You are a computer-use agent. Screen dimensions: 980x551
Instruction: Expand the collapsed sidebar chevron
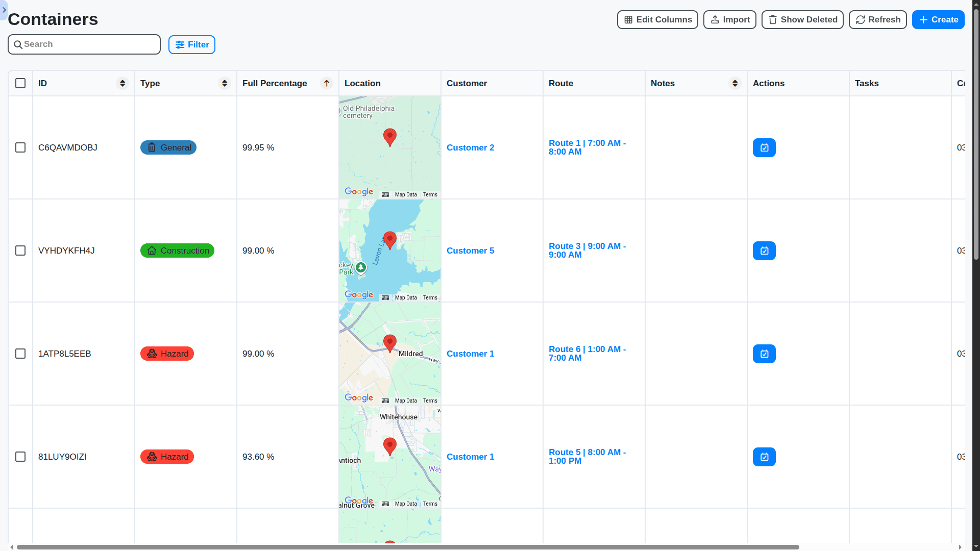pos(4,10)
